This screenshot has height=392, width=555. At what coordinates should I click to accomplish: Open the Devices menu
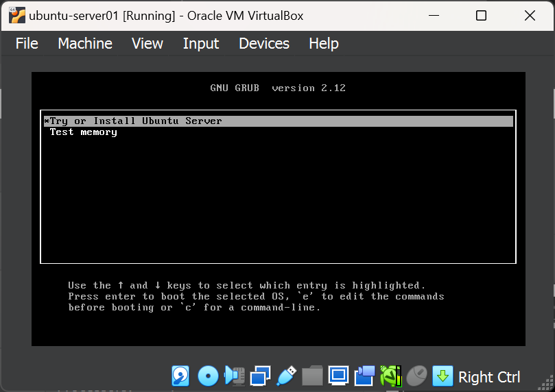[264, 43]
